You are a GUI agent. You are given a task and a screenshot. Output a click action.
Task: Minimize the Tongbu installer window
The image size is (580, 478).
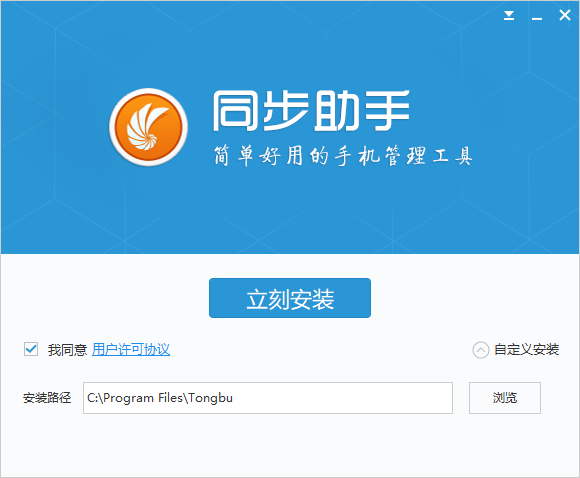(x=537, y=18)
